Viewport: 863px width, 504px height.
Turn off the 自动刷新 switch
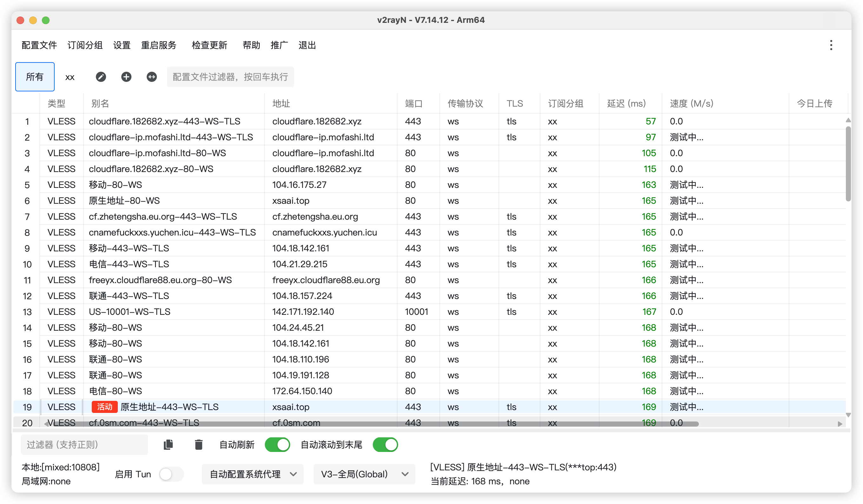tap(277, 445)
